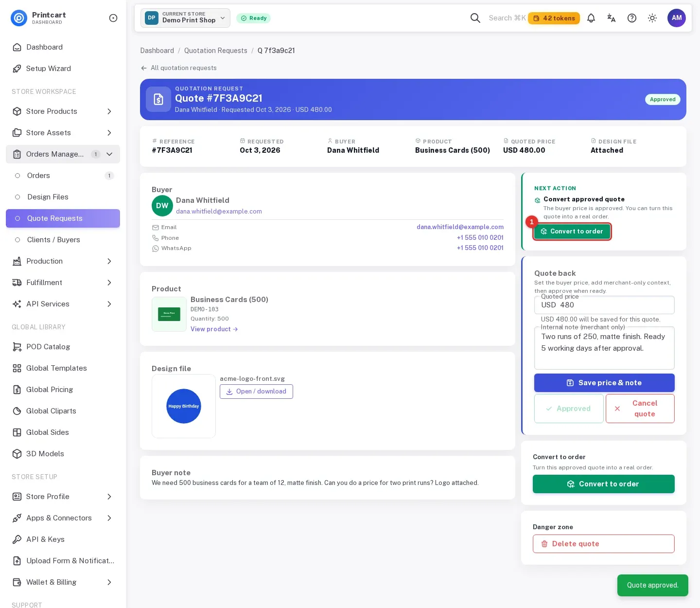Open the language translate icon

point(612,18)
